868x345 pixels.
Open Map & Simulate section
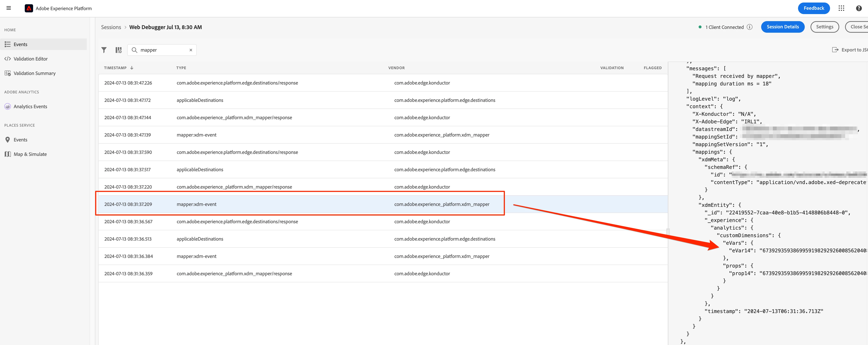point(30,154)
